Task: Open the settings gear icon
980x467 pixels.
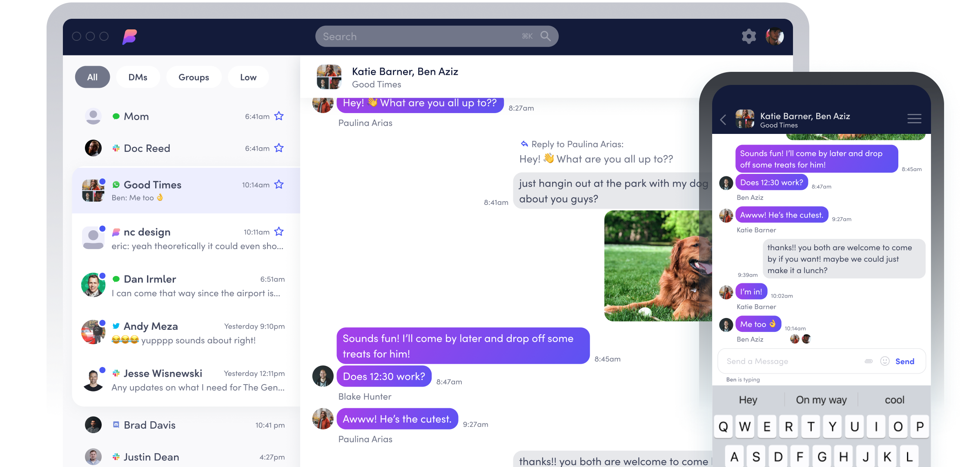Action: pyautogui.click(x=748, y=36)
